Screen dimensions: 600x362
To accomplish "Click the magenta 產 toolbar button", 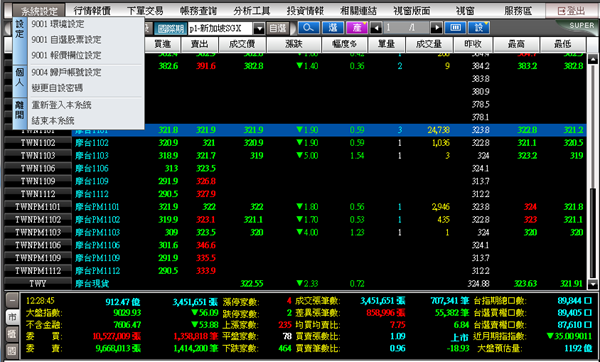I will 357,28.
